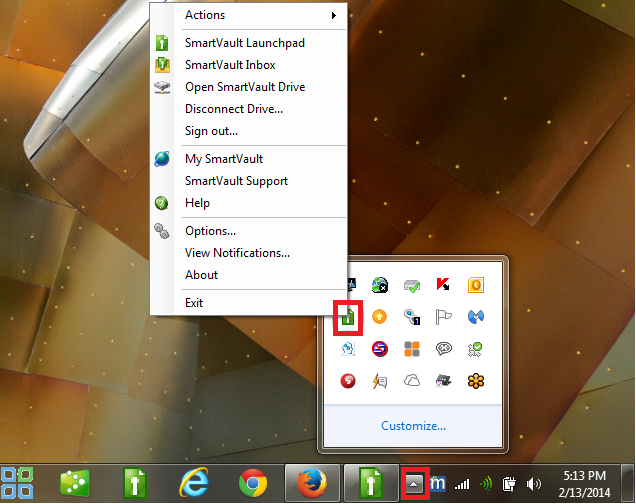Select the dark laptop tray icon
The height and width of the screenshot is (504, 636).
(x=443, y=381)
